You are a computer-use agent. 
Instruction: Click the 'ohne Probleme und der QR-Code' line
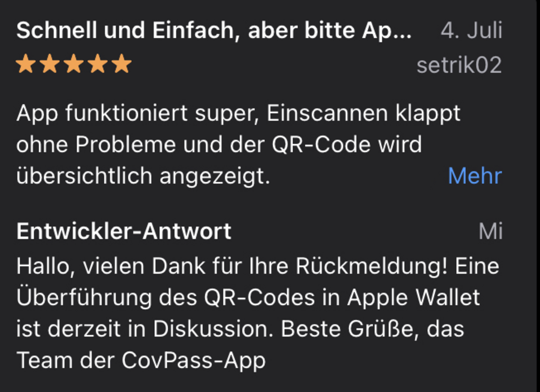219,145
